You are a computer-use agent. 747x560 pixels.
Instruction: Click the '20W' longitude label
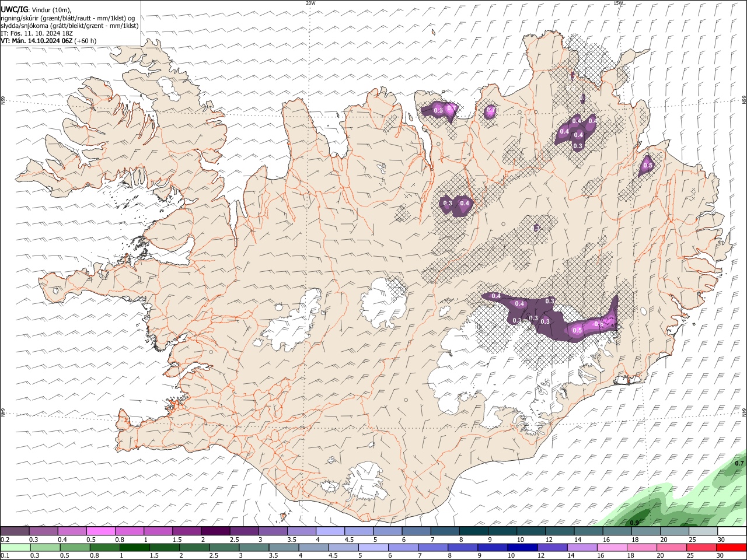310,3
